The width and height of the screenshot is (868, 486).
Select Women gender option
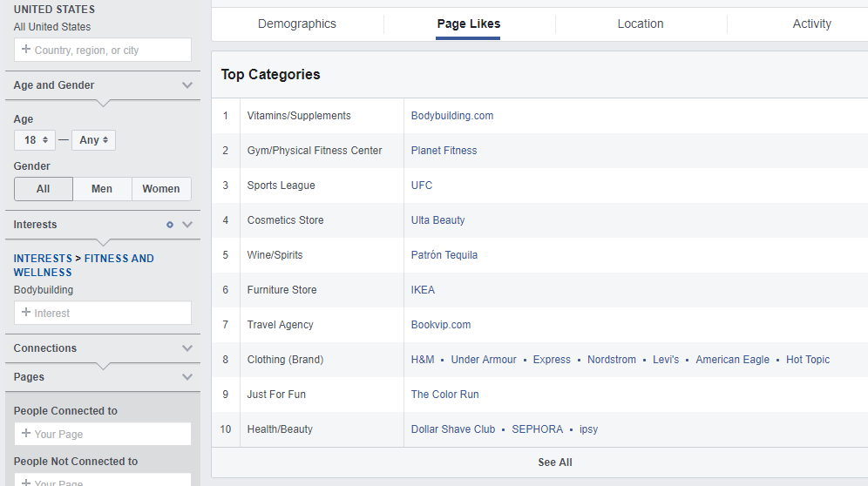[161, 189]
